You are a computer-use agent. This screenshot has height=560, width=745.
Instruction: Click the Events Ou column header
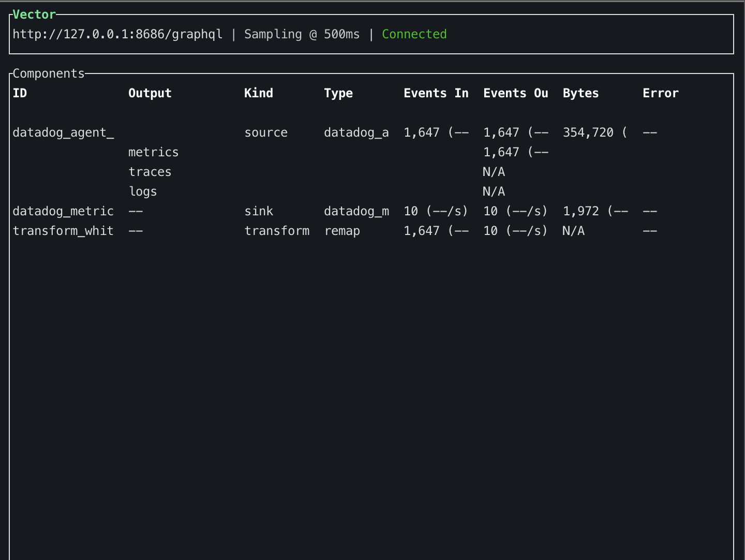[516, 93]
